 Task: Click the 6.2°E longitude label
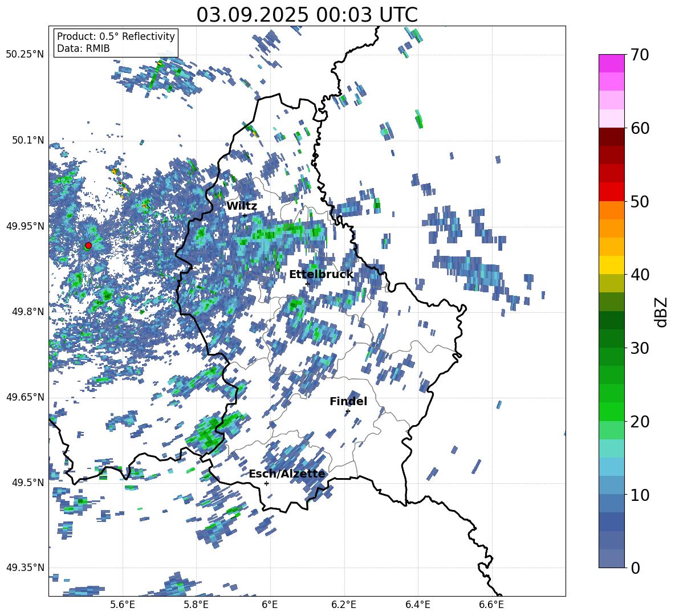pyautogui.click(x=344, y=605)
